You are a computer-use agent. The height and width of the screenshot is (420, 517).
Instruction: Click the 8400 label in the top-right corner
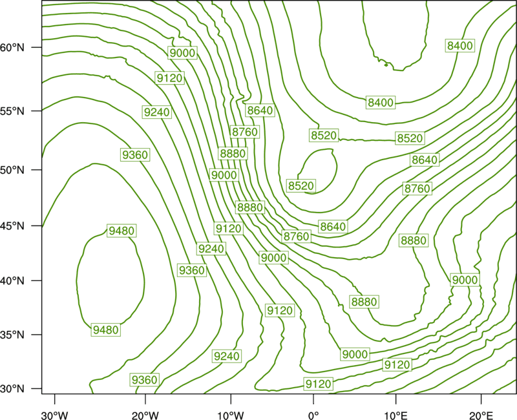tap(460, 45)
